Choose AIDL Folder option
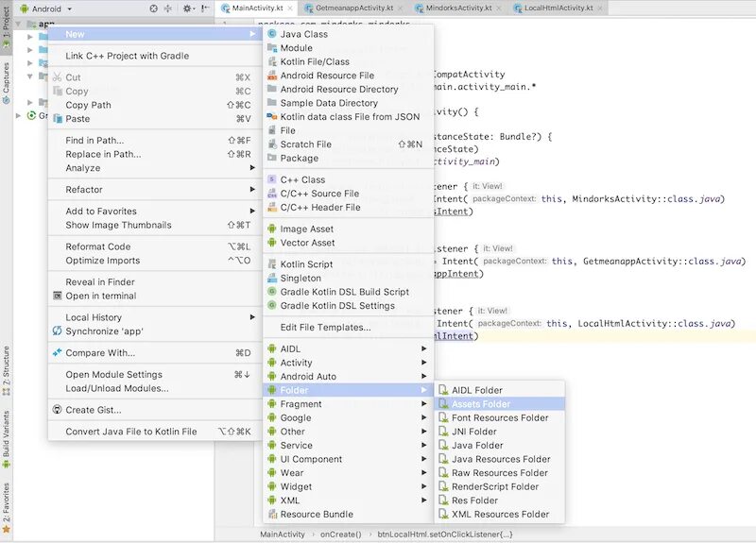Image resolution: width=756 pixels, height=543 pixels. click(500, 390)
